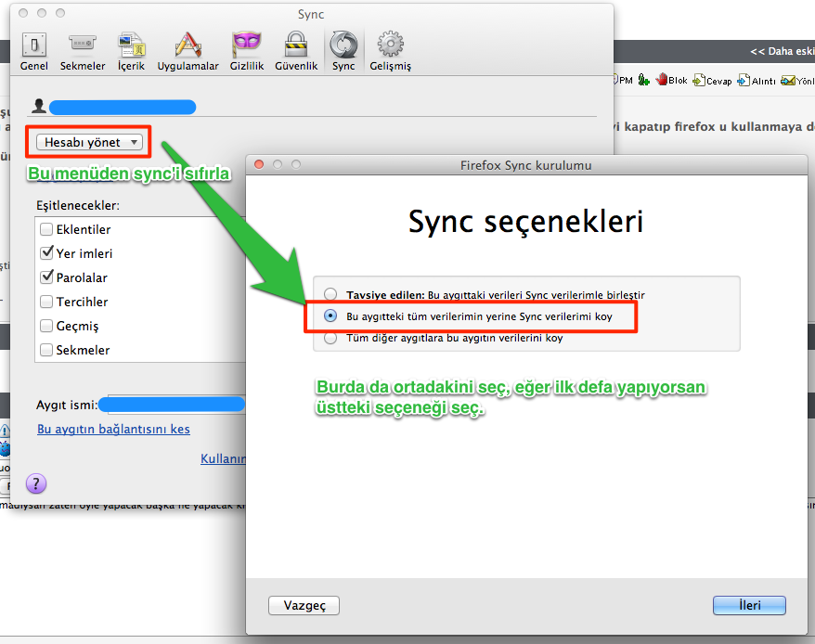This screenshot has width=815, height=644.
Task: Click the Alıntı quote icon in forum
Action: click(744, 80)
